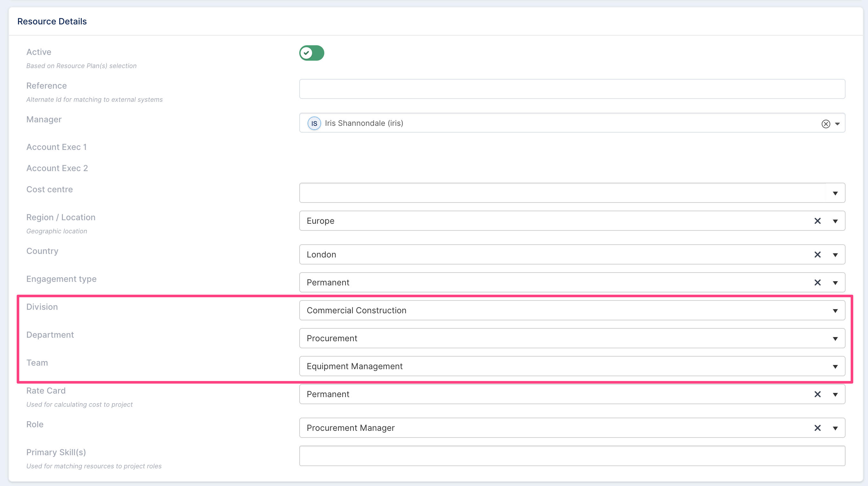The image size is (868, 486).
Task: Clear the Procurement Manager role
Action: 817,428
